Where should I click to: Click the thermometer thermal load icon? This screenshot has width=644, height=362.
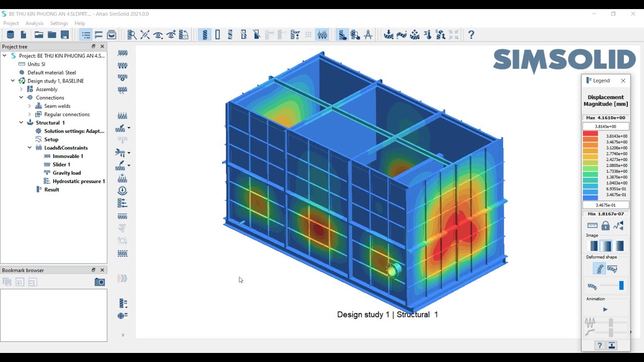pyautogui.click(x=428, y=35)
